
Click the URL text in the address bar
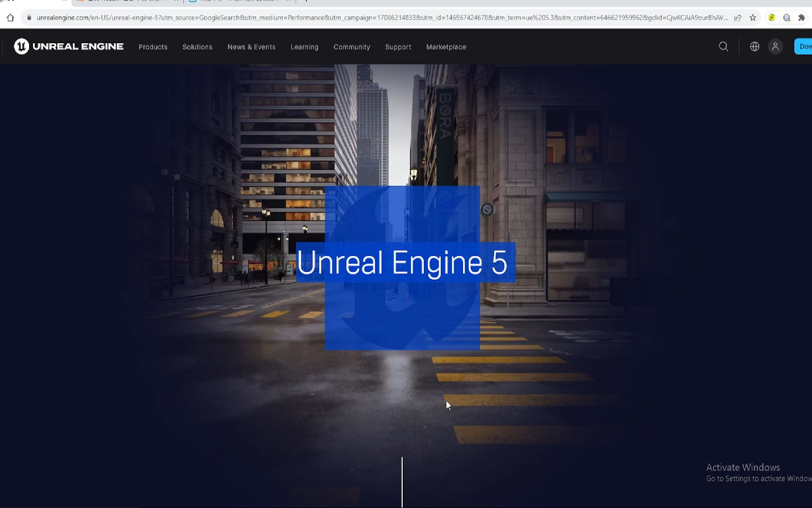point(382,18)
